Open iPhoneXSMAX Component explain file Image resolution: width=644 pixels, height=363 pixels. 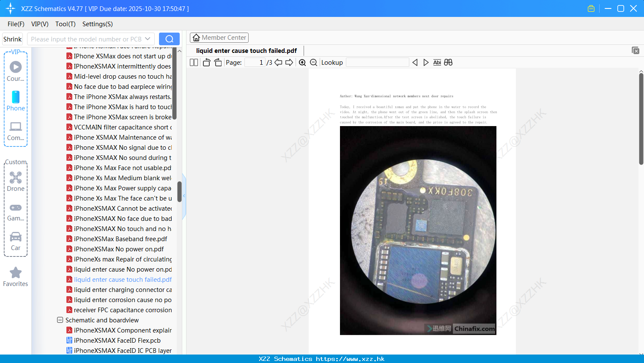point(119,330)
